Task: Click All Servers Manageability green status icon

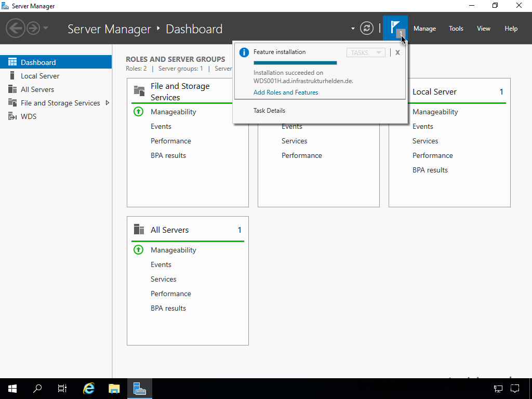Action: pos(138,250)
